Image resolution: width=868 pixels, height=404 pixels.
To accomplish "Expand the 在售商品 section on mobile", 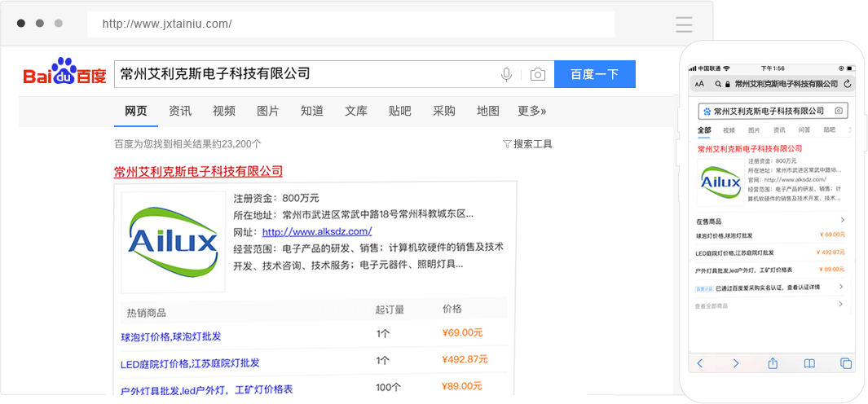I will click(842, 221).
